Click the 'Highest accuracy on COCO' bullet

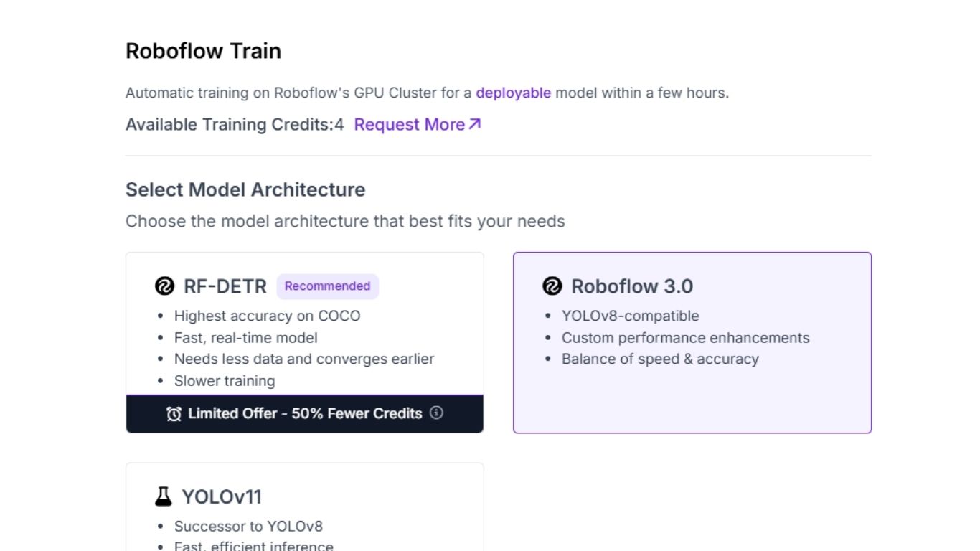(x=267, y=316)
